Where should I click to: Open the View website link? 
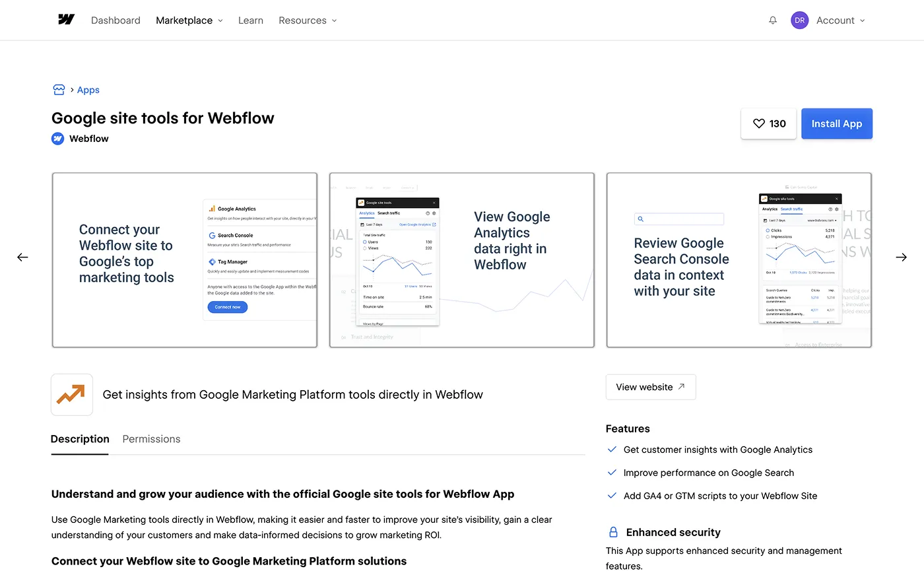[650, 387]
